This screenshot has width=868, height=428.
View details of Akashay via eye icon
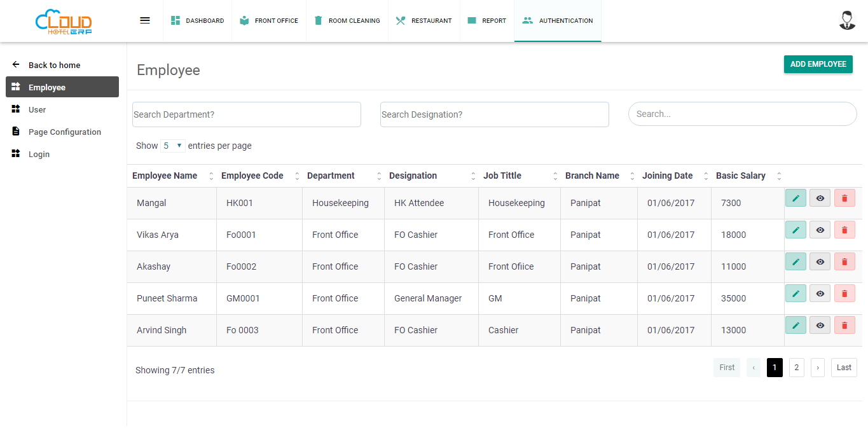pyautogui.click(x=820, y=262)
